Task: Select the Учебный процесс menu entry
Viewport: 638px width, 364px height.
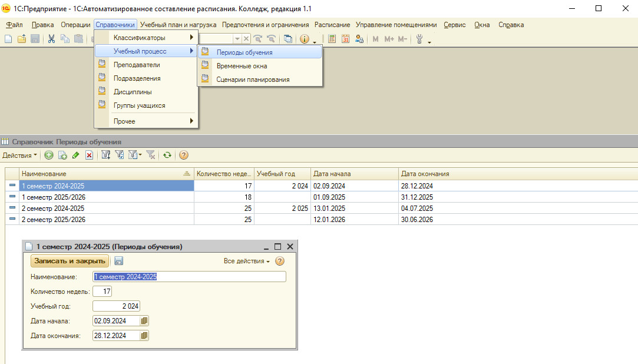Action: pos(147,51)
